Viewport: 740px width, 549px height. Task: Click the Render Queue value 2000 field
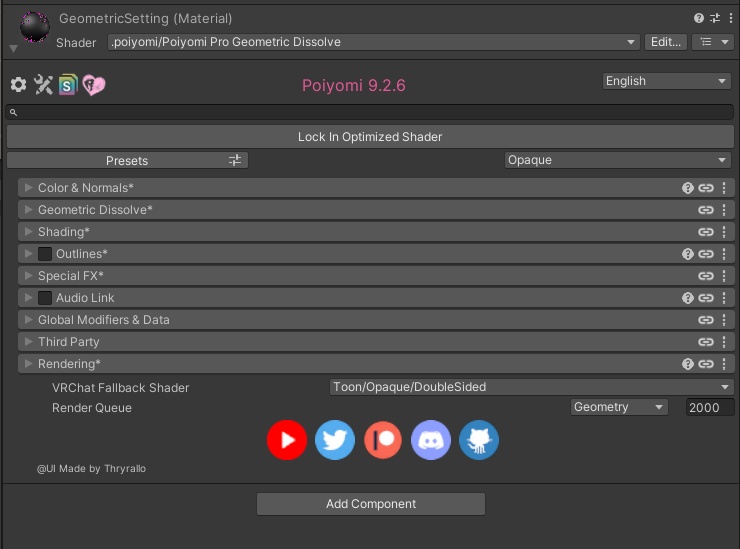tap(710, 407)
